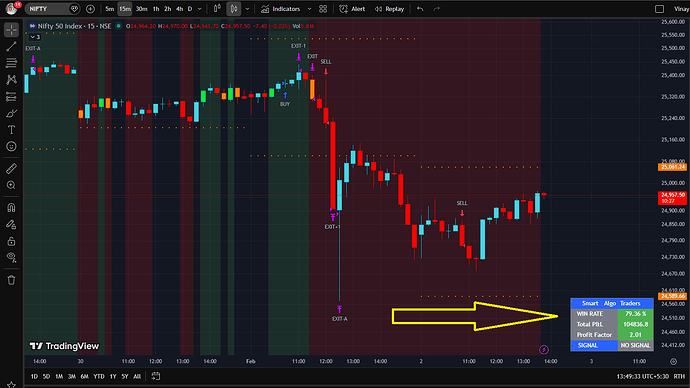Image resolution: width=690 pixels, height=388 pixels.
Task: Click the WIN RATE 79.36 % cell
Action: [635, 314]
